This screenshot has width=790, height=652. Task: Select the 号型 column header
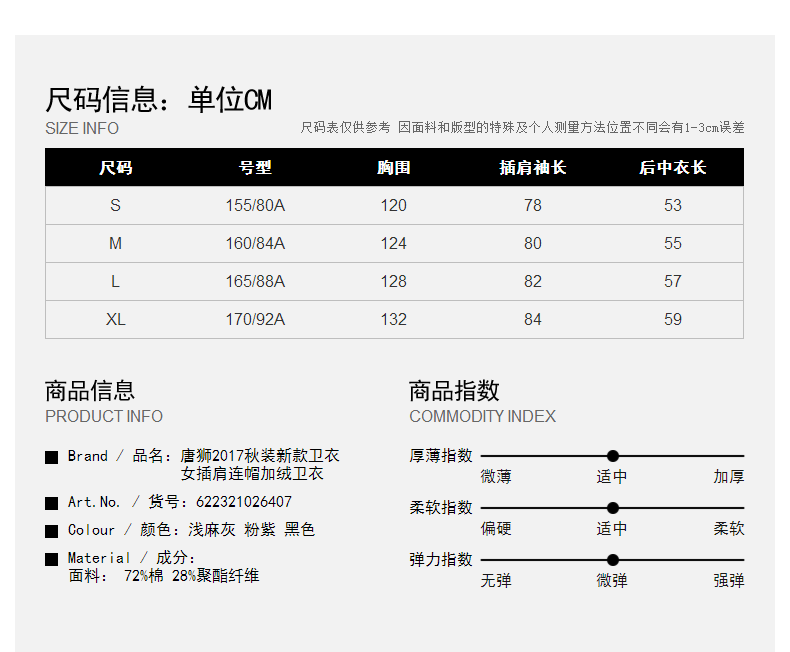[x=255, y=167]
